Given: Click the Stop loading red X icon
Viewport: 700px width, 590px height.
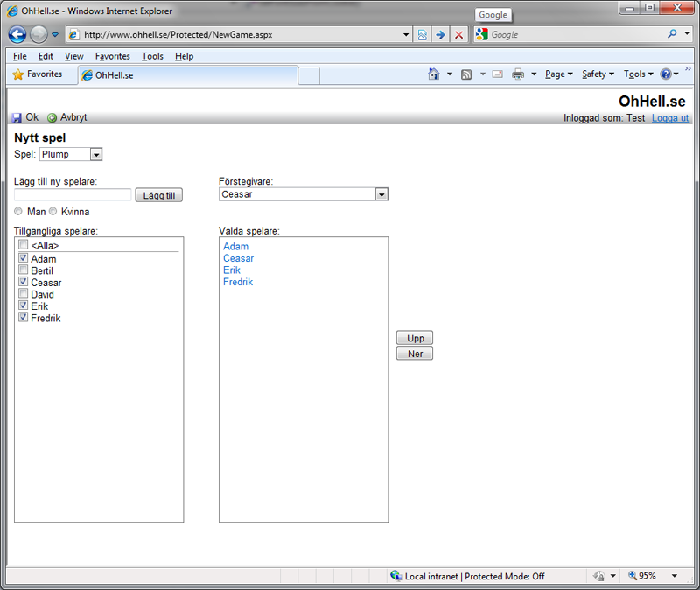Looking at the screenshot, I should coord(458,35).
